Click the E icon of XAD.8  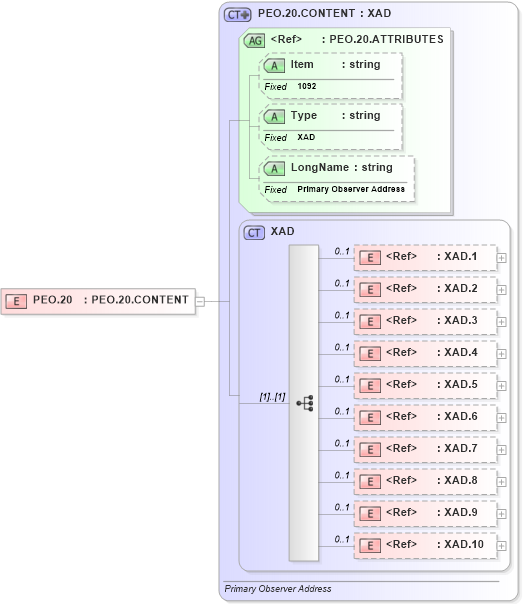[x=370, y=482]
